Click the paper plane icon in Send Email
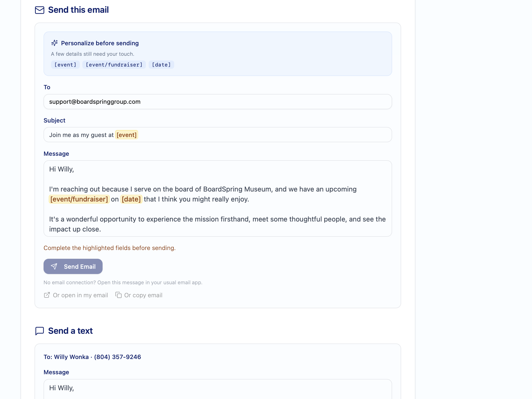 (54, 266)
